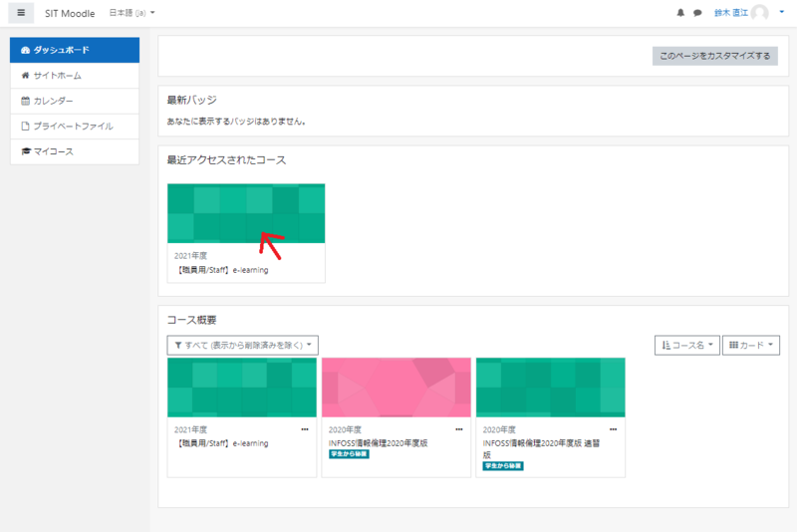Open INFOSS情報倫理2020年度版 速習版 course image
The height and width of the screenshot is (532, 797).
pos(551,388)
